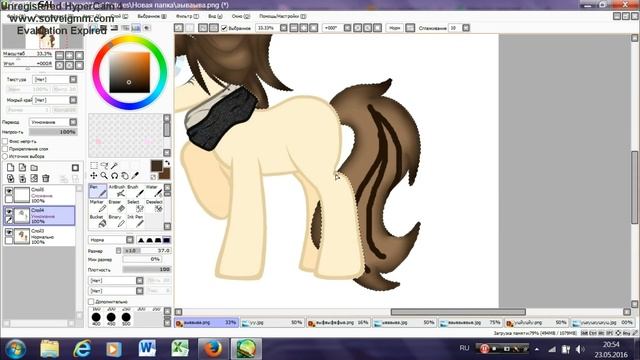Hide layer Слой3 with eye icon
The image size is (640, 360).
point(9,232)
